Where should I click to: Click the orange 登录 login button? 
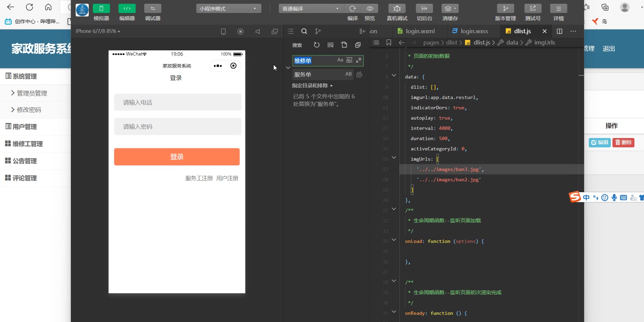click(177, 157)
